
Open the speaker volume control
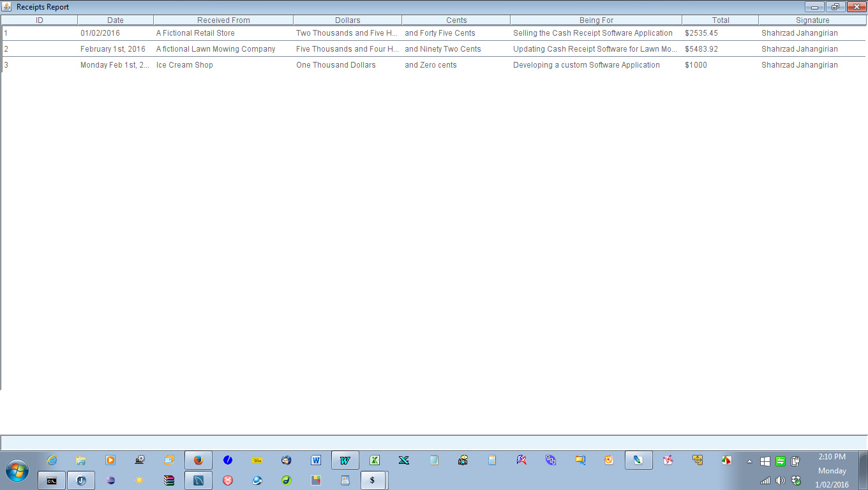(x=780, y=480)
